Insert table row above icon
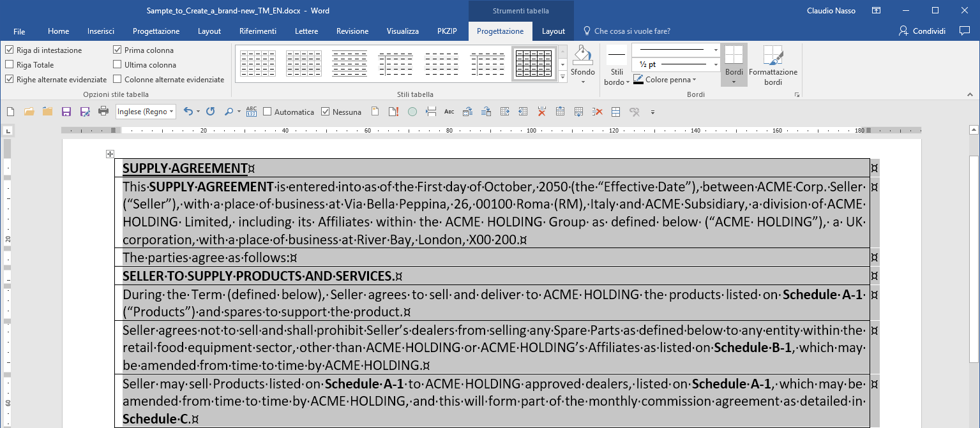Viewport: 980px width, 428px height. point(560,112)
